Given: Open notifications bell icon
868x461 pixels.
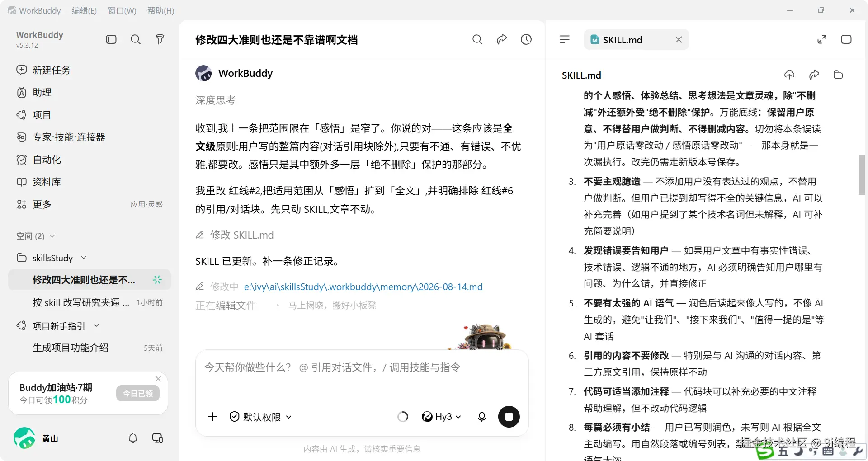Looking at the screenshot, I should [133, 438].
